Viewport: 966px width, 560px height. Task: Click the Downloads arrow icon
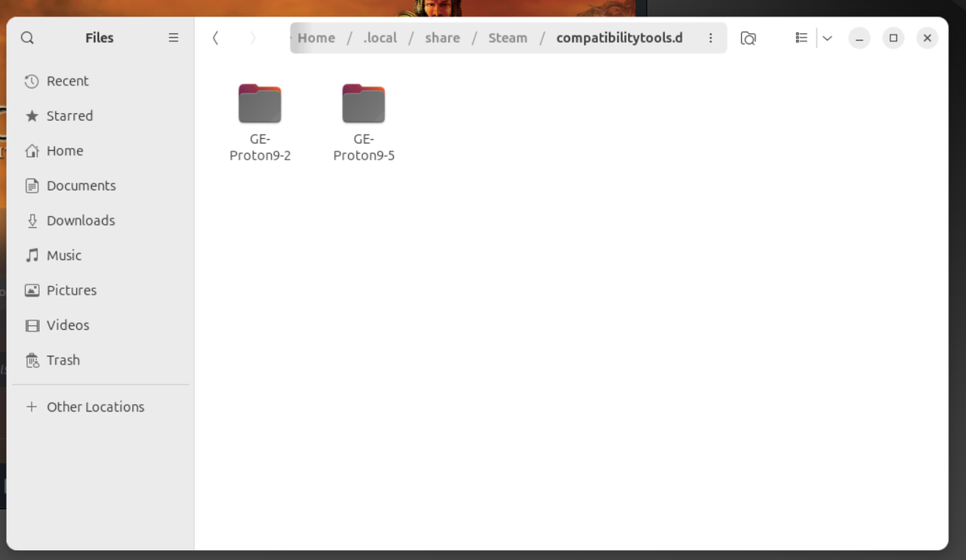click(x=32, y=220)
